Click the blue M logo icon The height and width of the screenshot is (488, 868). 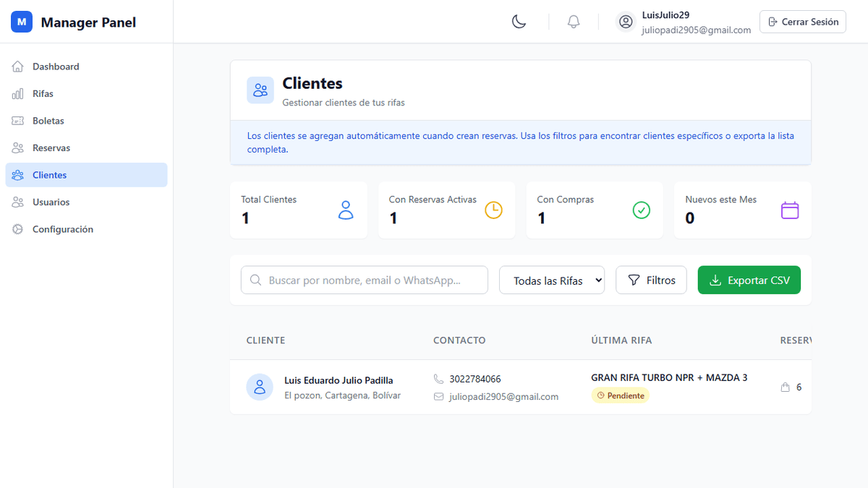[x=22, y=22]
